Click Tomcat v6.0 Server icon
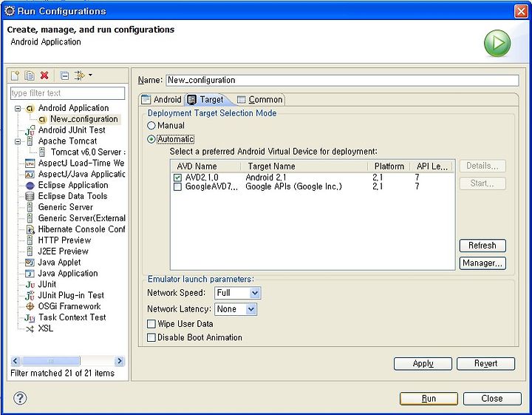This screenshot has width=532, height=415. coord(42,152)
